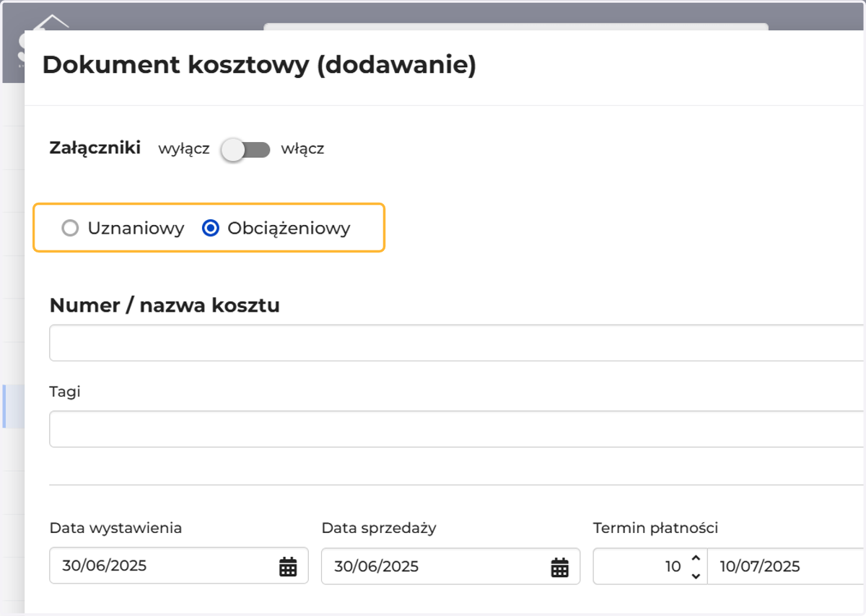The width and height of the screenshot is (866, 616).
Task: Click the Termin płatności date 10/07/2025 field
Action: coord(787,566)
